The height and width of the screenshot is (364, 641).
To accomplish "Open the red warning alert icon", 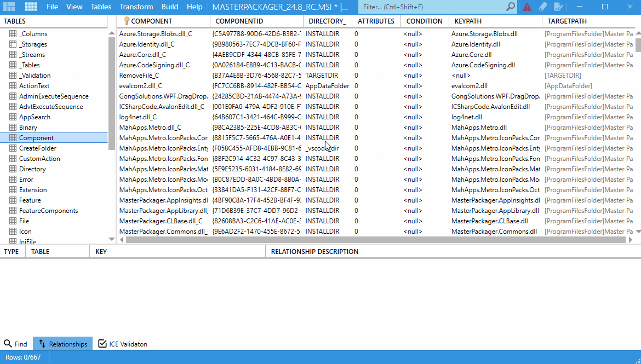I will [x=527, y=7].
